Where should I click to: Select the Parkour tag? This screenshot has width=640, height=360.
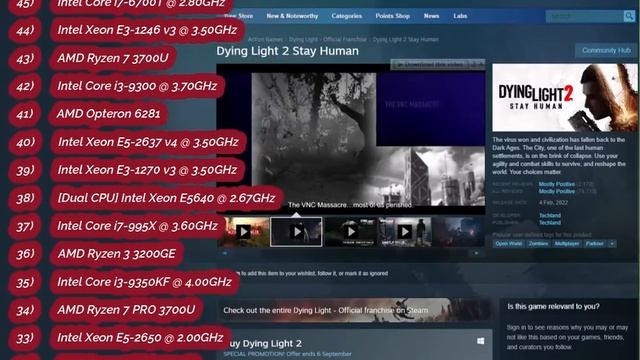pos(595,244)
